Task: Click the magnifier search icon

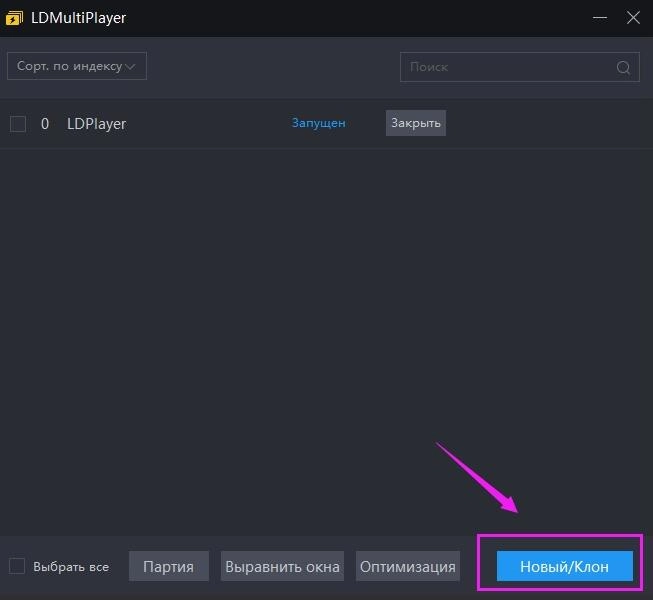Action: 623,68
